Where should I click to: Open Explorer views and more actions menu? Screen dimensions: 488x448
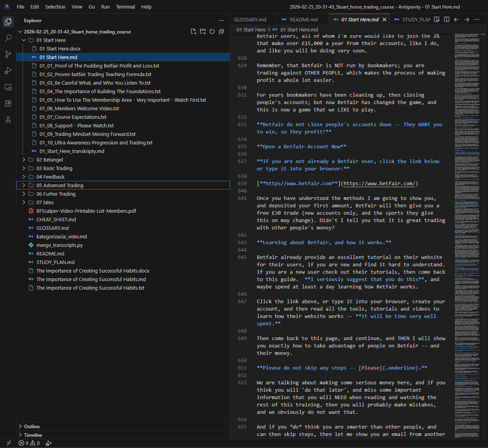pyautogui.click(x=221, y=21)
